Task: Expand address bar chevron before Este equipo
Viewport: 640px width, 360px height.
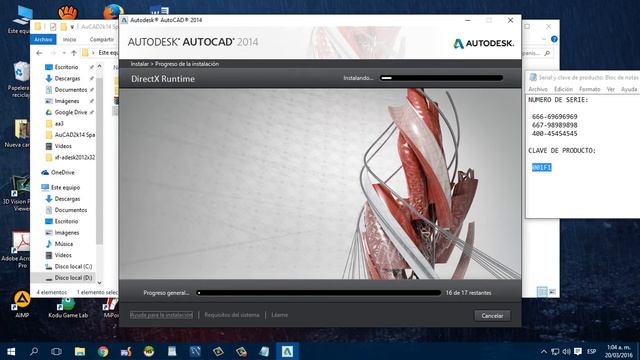Action: click(x=93, y=53)
